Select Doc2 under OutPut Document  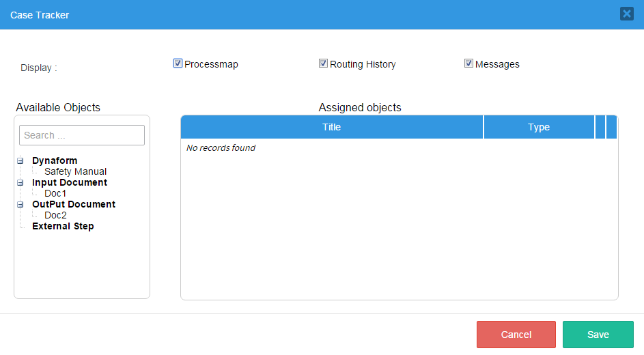click(55, 215)
